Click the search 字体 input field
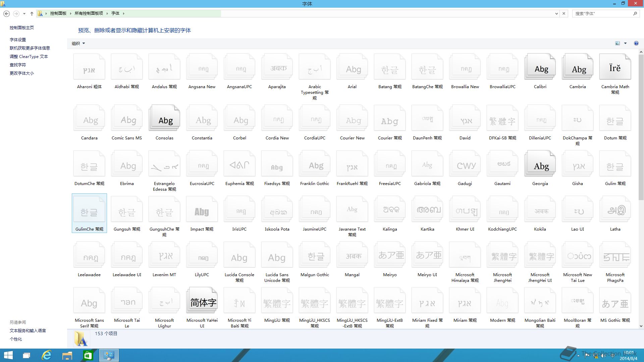Viewport: 644px width, 362px height. (x=602, y=13)
